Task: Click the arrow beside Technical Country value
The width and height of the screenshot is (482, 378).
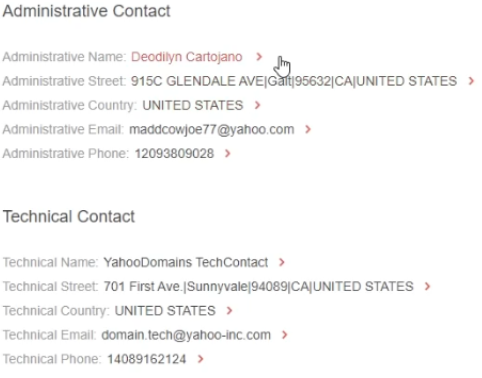Action: point(229,311)
